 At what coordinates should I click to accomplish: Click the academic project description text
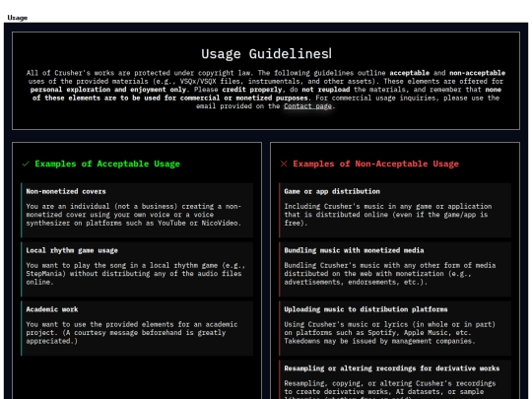click(132, 333)
